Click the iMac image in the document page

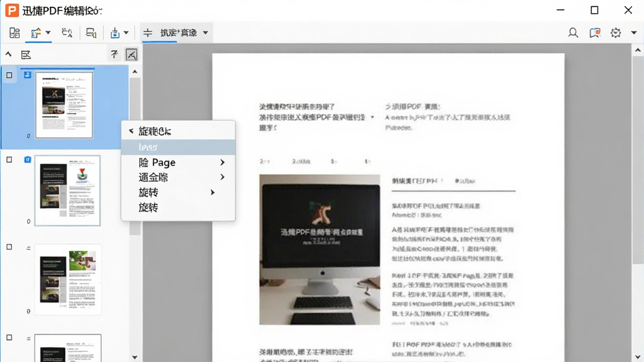tap(319, 250)
